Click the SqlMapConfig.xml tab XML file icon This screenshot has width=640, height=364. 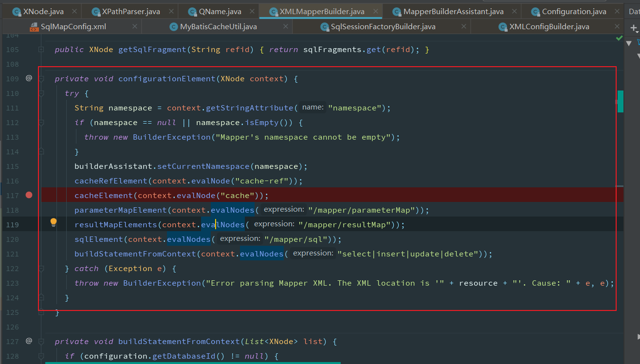pyautogui.click(x=34, y=27)
